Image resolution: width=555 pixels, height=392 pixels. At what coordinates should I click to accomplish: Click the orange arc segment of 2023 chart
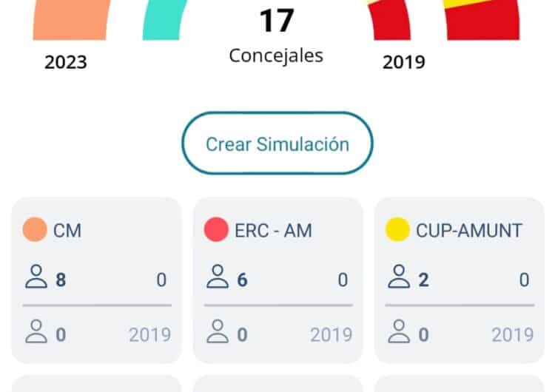tap(71, 20)
